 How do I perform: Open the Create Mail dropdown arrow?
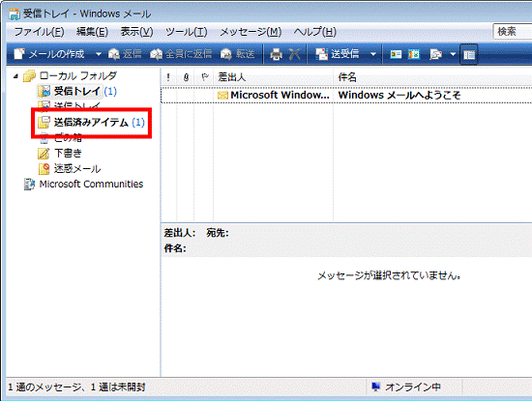coord(99,54)
